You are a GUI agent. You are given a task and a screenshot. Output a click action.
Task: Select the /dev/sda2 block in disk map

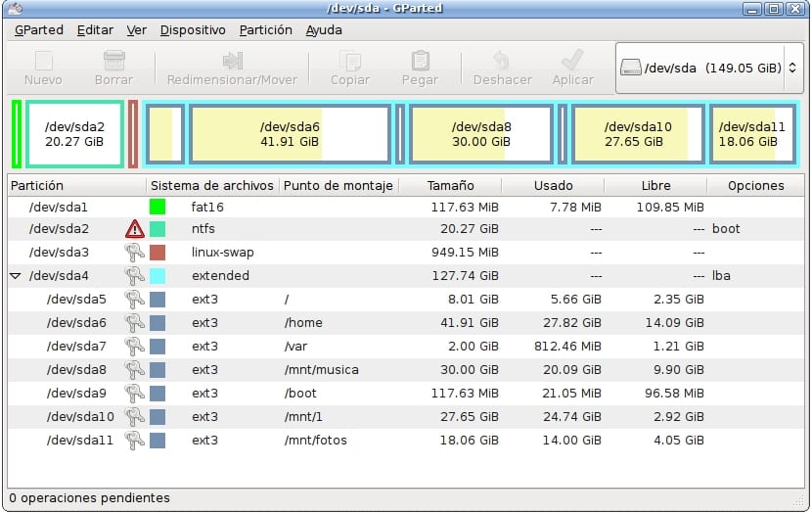[75, 134]
